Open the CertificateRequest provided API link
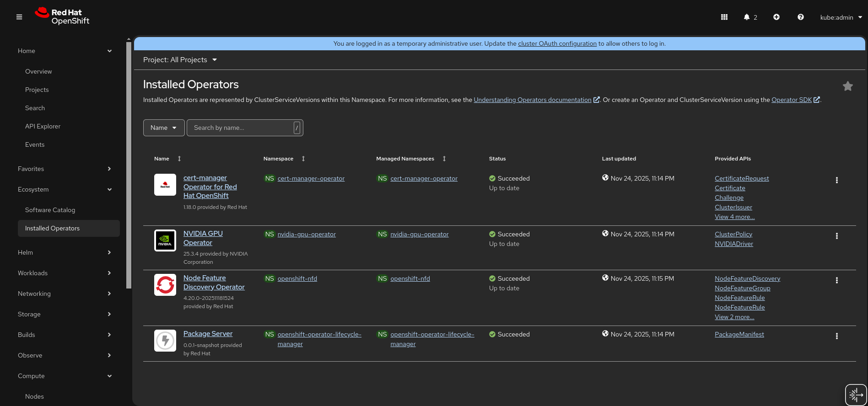Viewport: 868px width, 406px height. [742, 178]
